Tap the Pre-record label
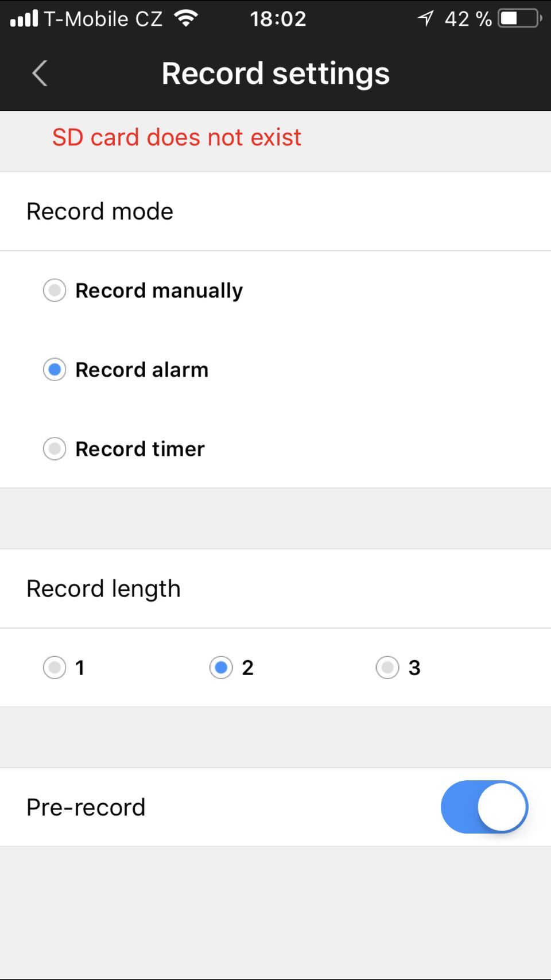551x980 pixels. 86,807
